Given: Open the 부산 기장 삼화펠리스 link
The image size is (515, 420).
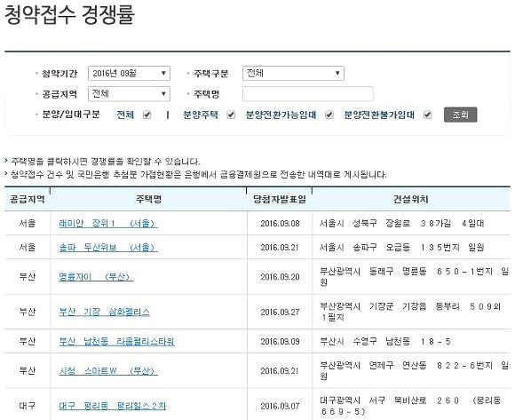Looking at the screenshot, I should coord(105,312).
